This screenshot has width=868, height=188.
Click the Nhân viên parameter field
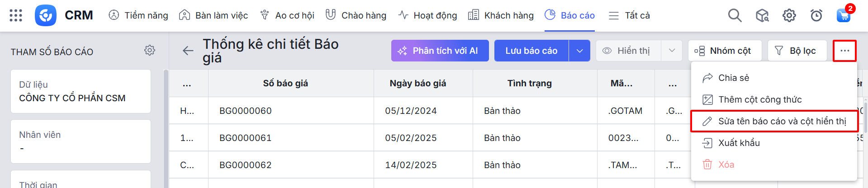[x=81, y=141]
